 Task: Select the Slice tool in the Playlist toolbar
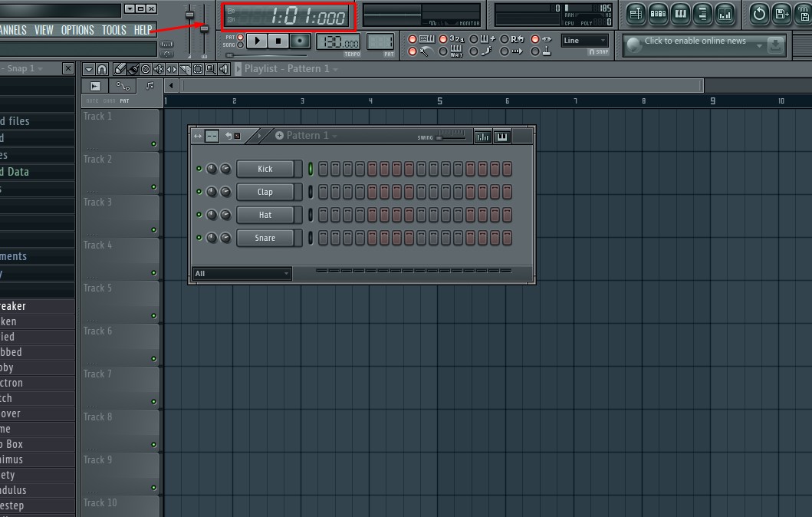pos(185,69)
